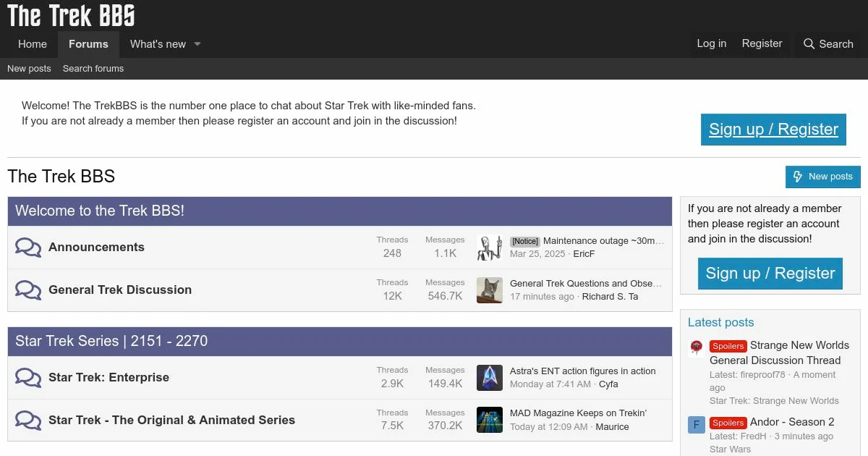Viewport: 868px width, 456px height.
Task: Click the General Trek Discussion chat bubble icon
Action: [x=28, y=290]
